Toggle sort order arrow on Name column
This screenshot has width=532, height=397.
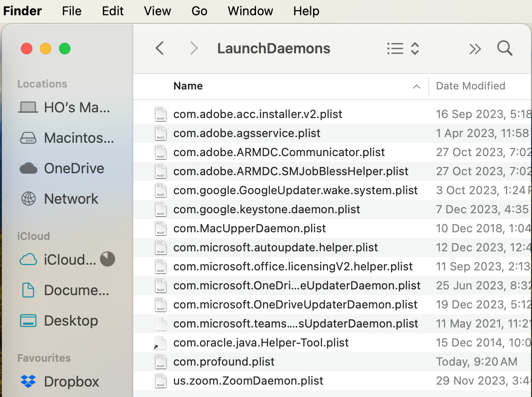pyautogui.click(x=416, y=87)
